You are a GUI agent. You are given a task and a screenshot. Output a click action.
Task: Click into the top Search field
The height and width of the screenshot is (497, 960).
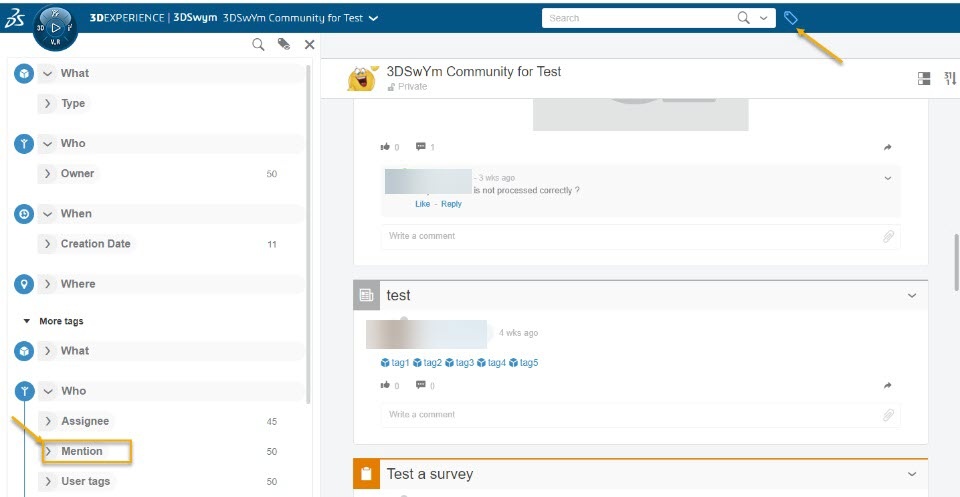tap(640, 18)
